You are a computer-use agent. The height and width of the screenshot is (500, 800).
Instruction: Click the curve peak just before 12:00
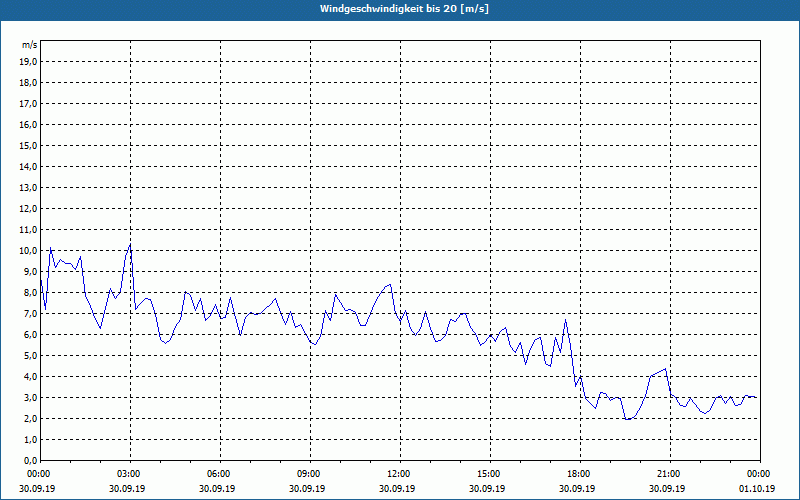tap(390, 285)
